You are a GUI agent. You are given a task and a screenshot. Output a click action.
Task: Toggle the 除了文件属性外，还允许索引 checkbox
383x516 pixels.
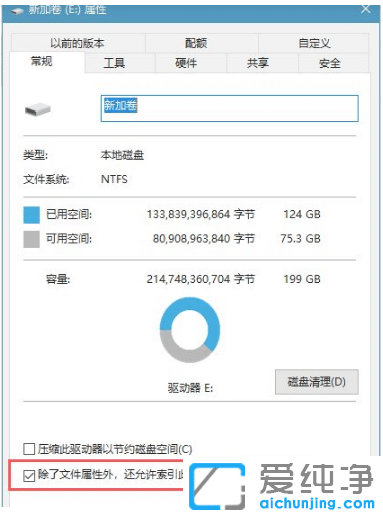29,475
